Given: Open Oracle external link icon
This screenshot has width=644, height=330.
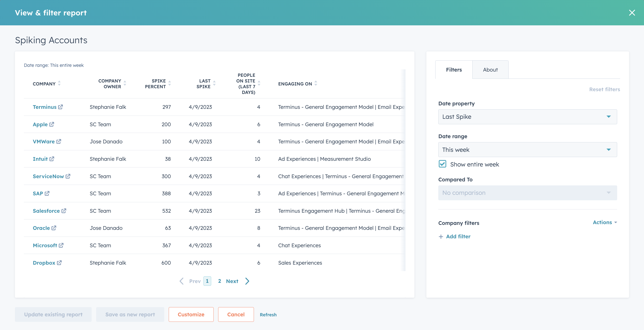Looking at the screenshot, I should click(x=54, y=228).
